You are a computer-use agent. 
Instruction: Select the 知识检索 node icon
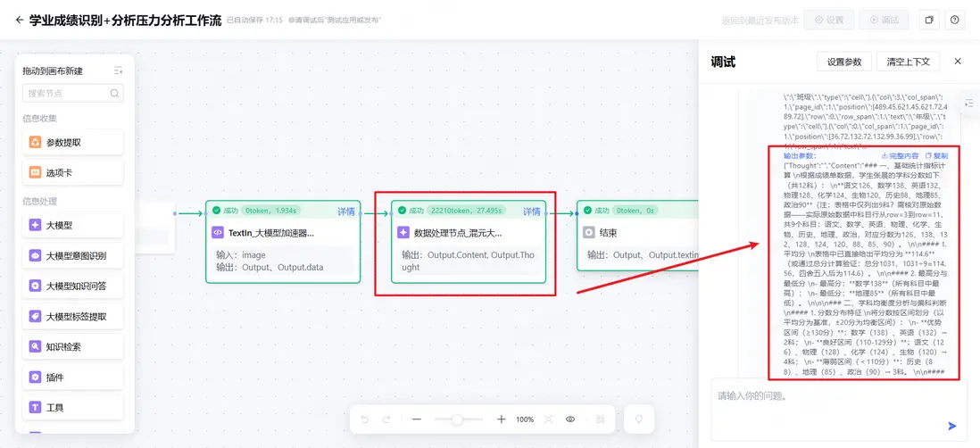pyautogui.click(x=35, y=346)
